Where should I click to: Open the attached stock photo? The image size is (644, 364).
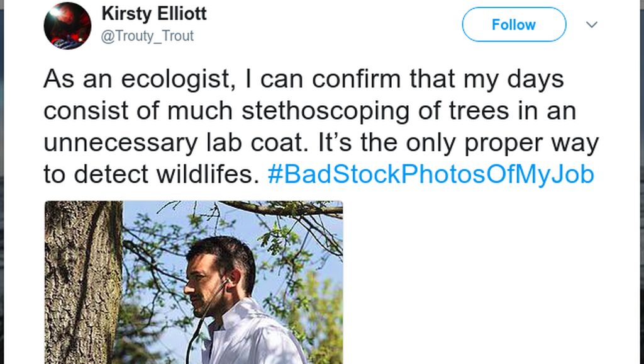[194, 282]
